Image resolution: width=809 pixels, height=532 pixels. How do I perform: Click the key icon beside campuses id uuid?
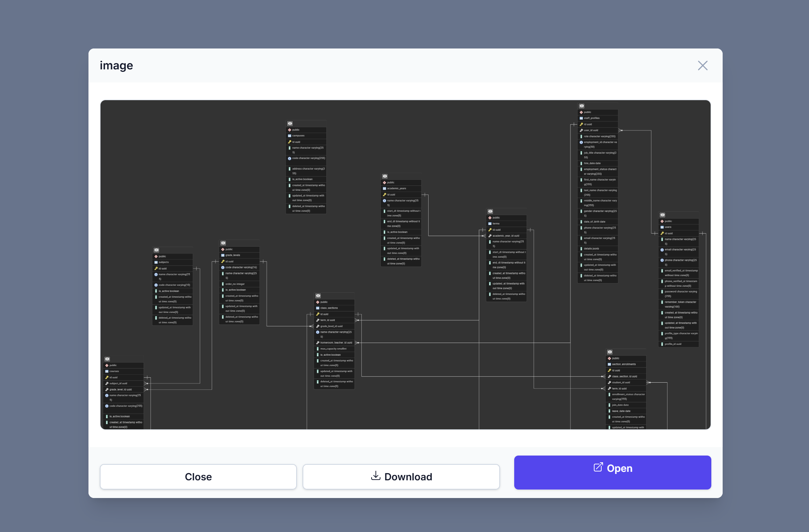pos(290,142)
